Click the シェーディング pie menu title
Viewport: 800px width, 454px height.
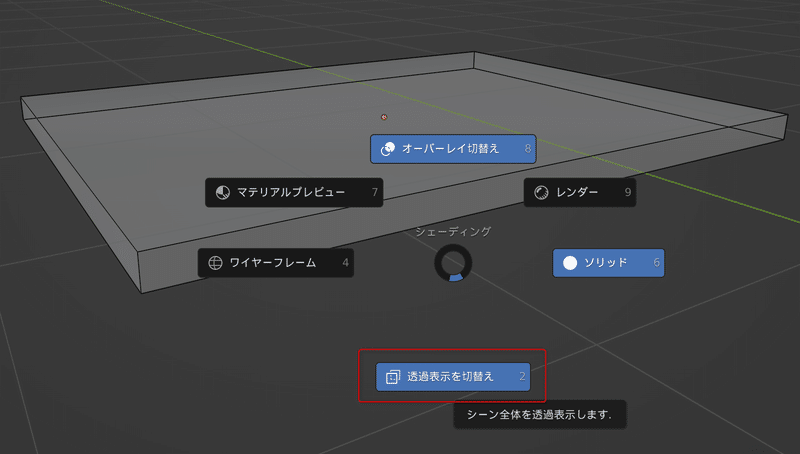[453, 232]
